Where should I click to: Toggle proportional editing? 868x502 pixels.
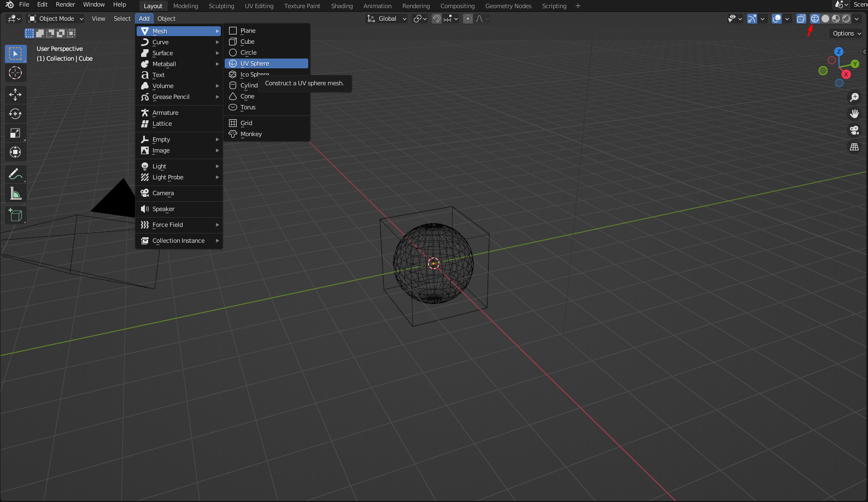pyautogui.click(x=468, y=19)
